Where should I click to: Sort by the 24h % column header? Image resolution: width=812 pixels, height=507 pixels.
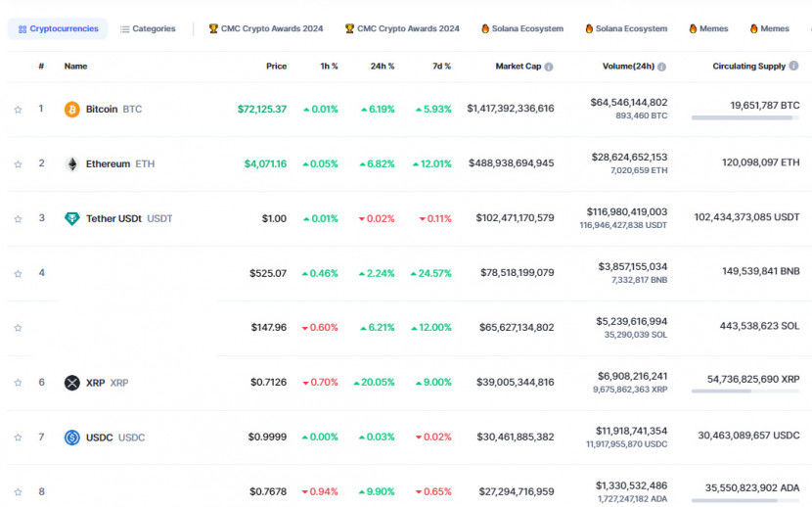click(383, 67)
